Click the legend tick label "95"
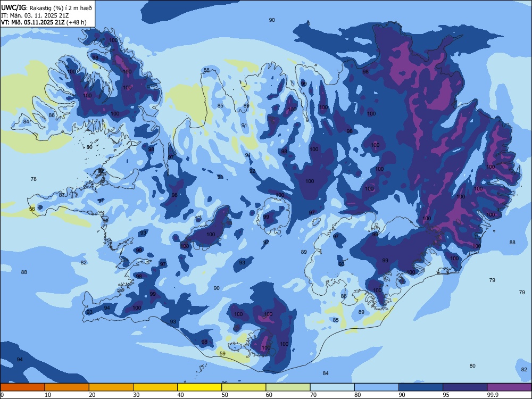Screen dimensions: 532x399 pyautogui.click(x=446, y=395)
